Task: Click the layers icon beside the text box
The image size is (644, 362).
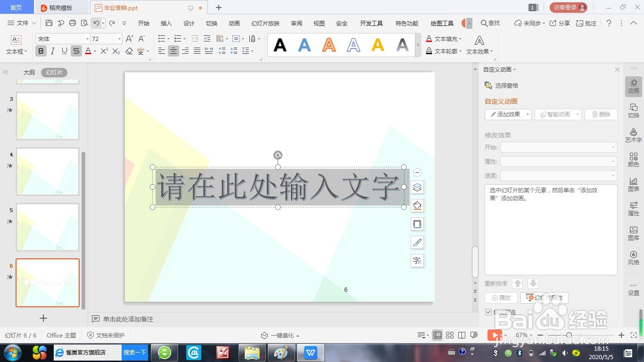Action: (x=417, y=187)
